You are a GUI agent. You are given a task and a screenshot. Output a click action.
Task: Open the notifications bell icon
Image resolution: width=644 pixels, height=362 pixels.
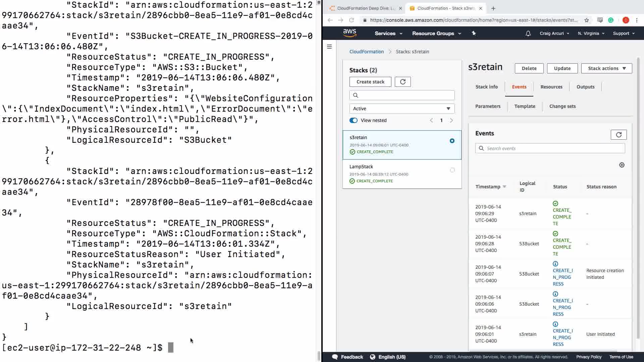528,34
